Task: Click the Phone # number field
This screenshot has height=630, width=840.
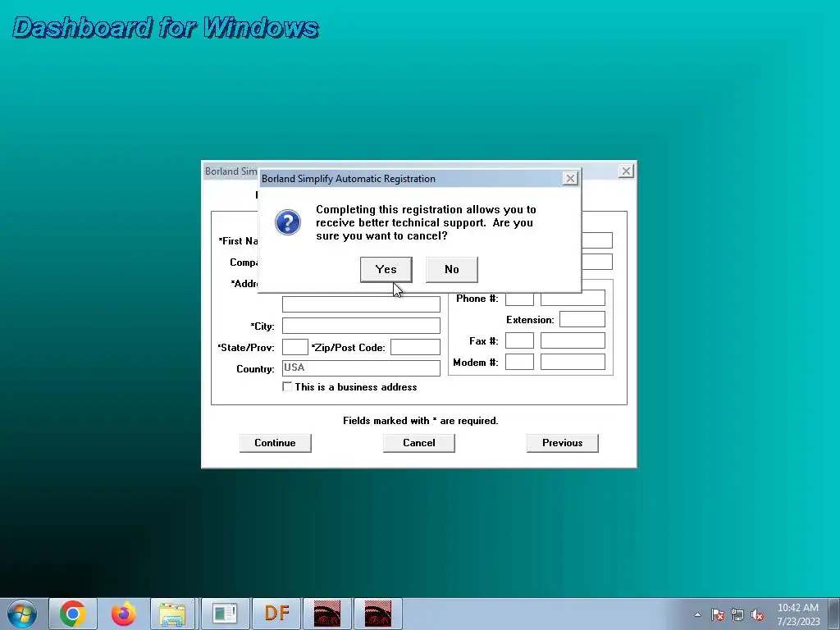Action: point(573,299)
